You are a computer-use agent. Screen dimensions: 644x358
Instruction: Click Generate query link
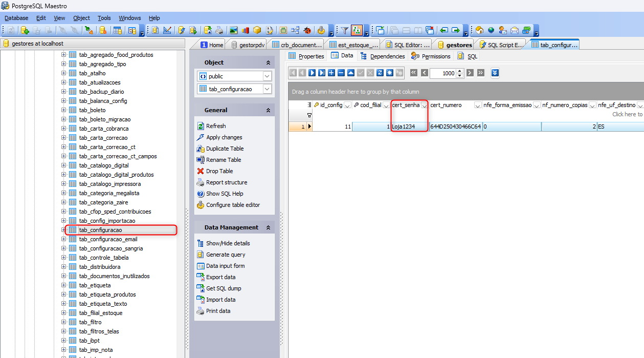(x=225, y=255)
